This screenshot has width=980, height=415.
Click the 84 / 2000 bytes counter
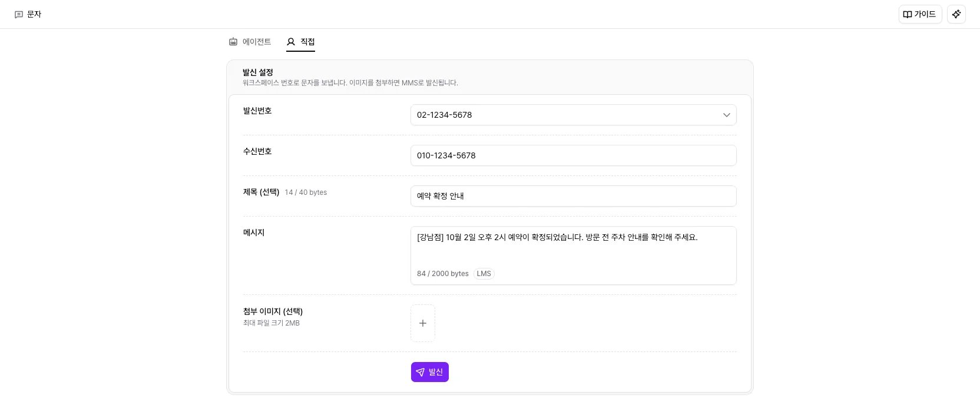coord(443,274)
